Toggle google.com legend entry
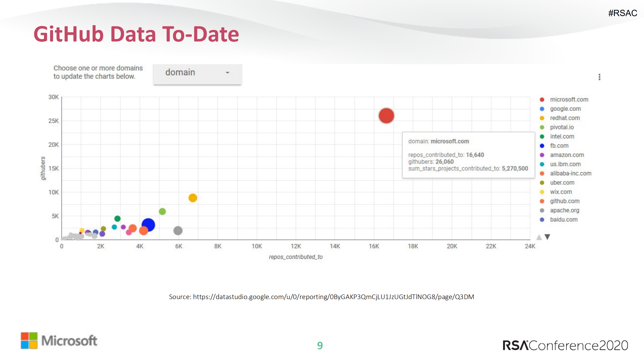Image resolution: width=644 pixels, height=362 pixels. 565,109
